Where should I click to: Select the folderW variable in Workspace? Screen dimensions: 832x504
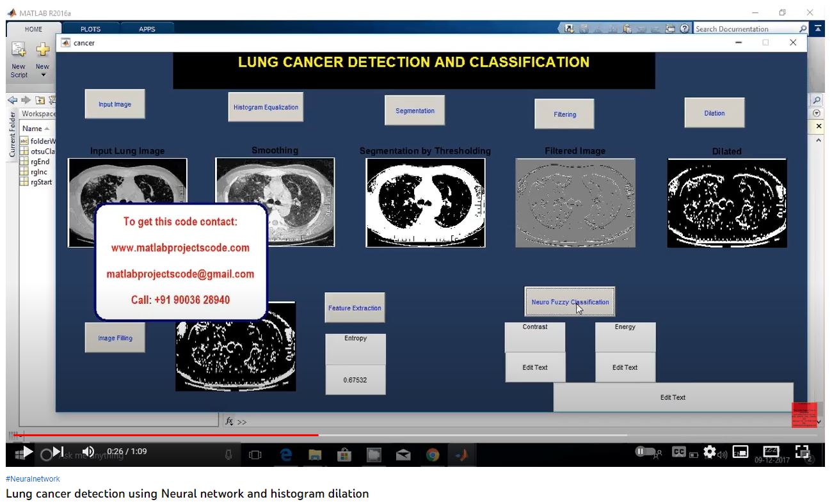(38, 141)
